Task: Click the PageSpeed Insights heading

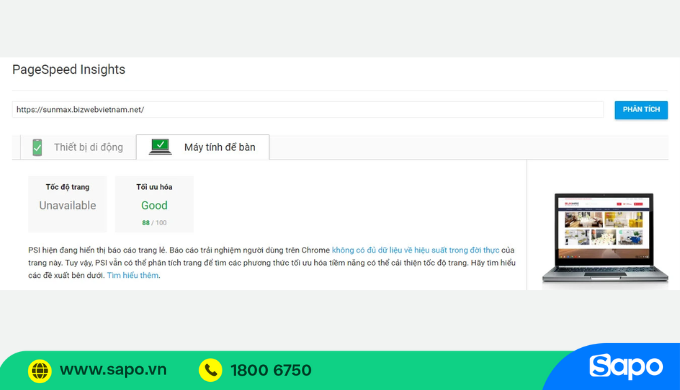Action: point(69,69)
